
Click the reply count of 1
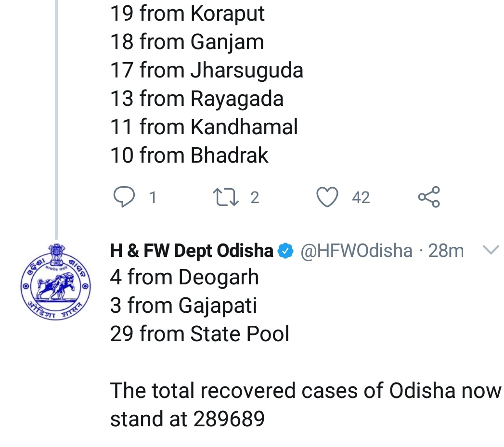(x=153, y=198)
